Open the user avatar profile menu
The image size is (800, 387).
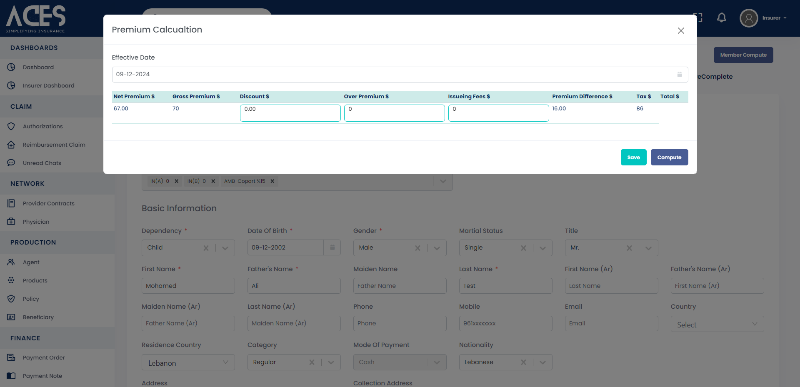[749, 18]
